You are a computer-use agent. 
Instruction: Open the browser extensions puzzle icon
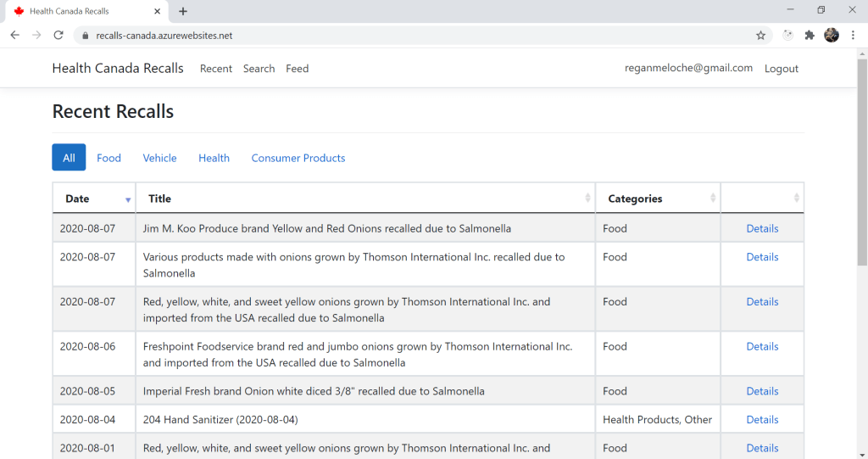(810, 35)
